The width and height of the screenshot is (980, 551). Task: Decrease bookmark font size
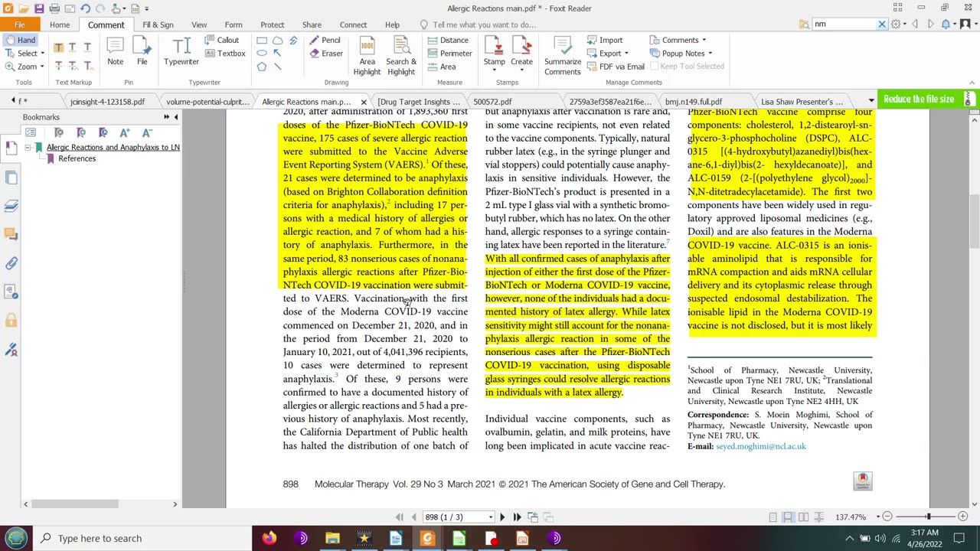147,132
